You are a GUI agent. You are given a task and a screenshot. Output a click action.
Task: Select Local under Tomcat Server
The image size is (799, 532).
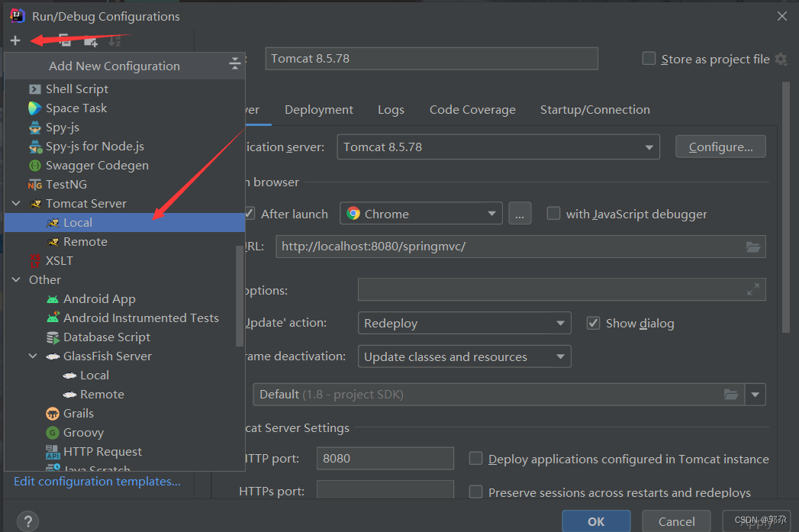click(124, 223)
